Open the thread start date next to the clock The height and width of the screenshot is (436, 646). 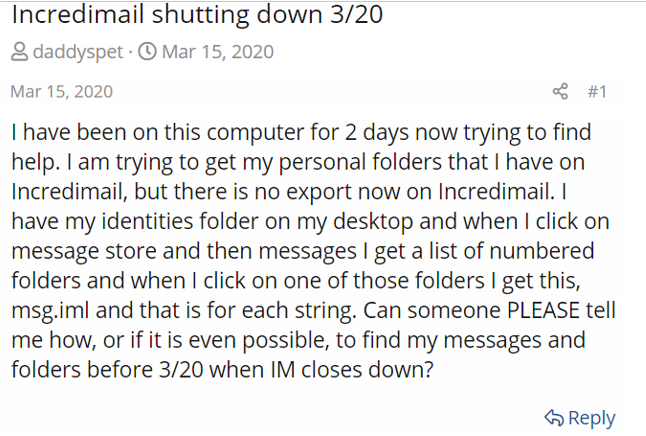(x=218, y=52)
